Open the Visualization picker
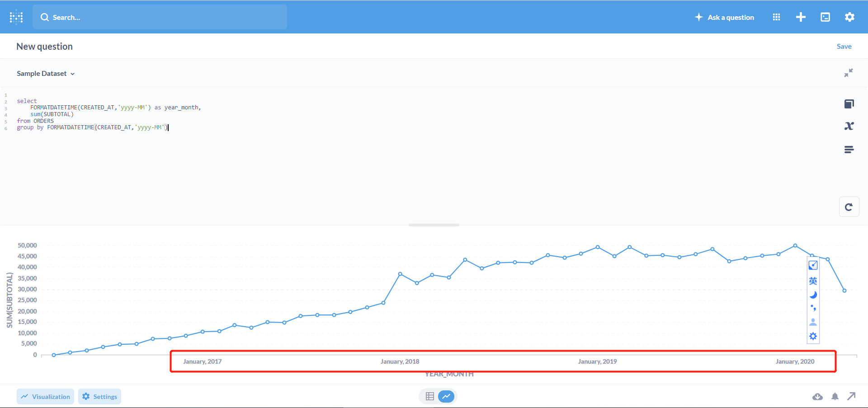This screenshot has width=868, height=408. coord(45,396)
